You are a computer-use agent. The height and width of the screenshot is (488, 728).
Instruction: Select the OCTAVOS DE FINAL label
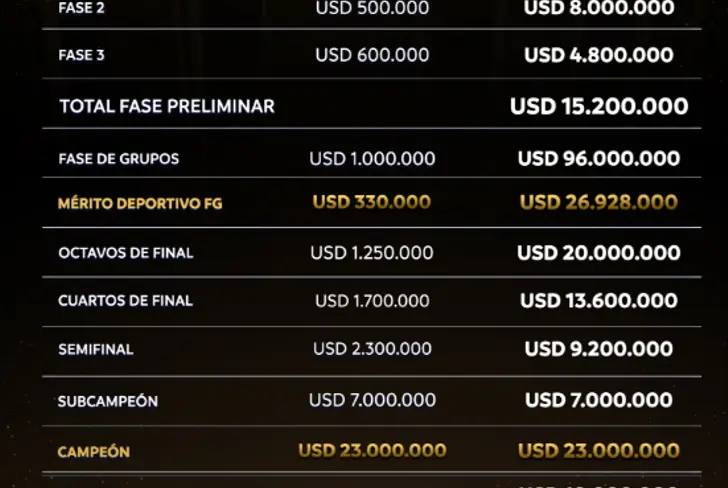(x=126, y=253)
